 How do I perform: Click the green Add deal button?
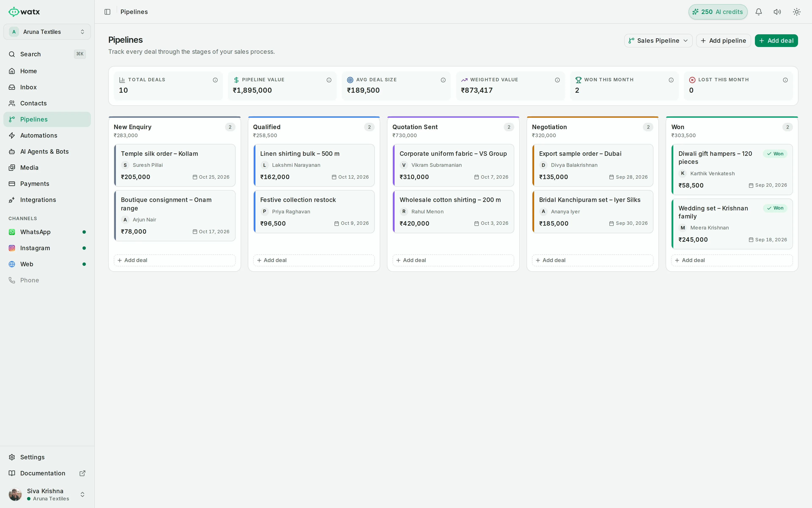tap(776, 41)
